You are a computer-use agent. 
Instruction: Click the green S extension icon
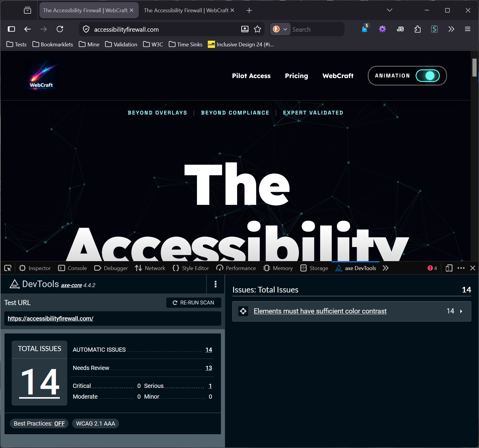tap(434, 29)
